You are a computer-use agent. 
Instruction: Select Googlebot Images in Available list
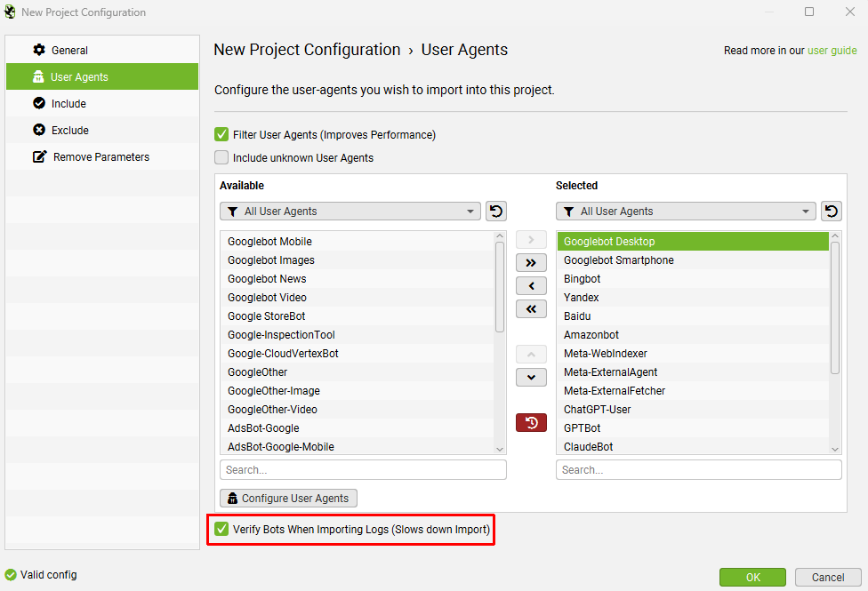tap(271, 260)
